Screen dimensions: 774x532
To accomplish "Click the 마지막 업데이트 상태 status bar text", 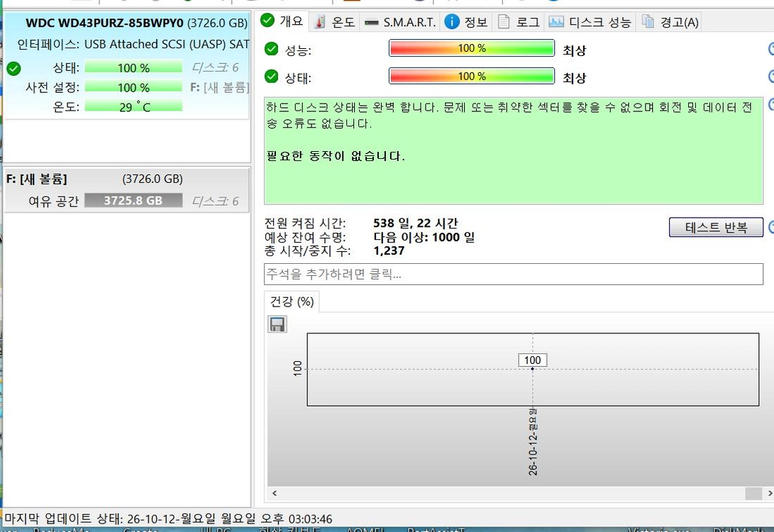I will pyautogui.click(x=168, y=519).
